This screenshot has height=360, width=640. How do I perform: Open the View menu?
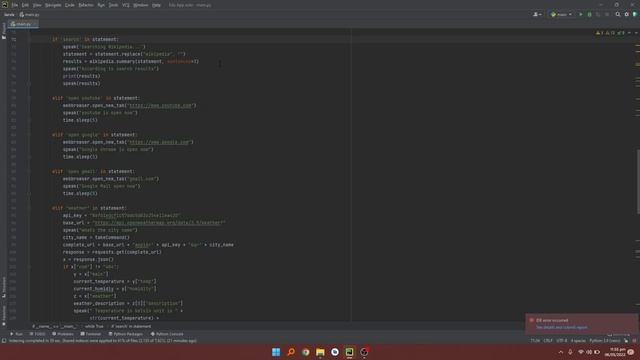(x=37, y=5)
